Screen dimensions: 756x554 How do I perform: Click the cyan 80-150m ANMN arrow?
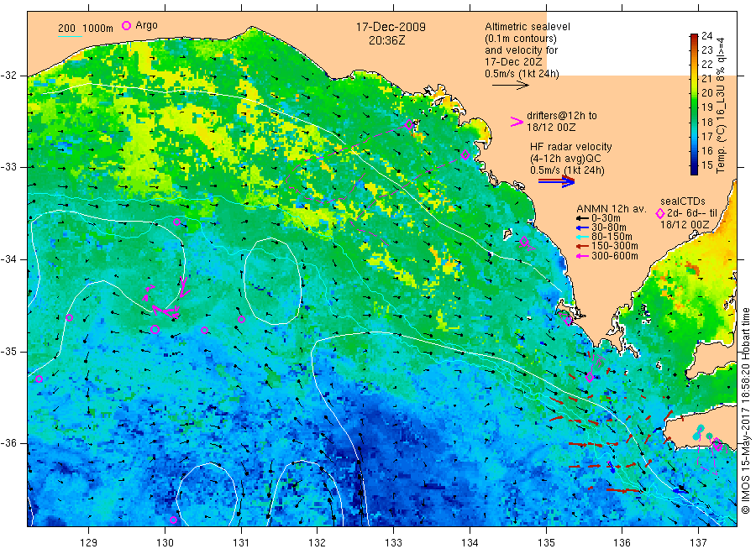582,237
